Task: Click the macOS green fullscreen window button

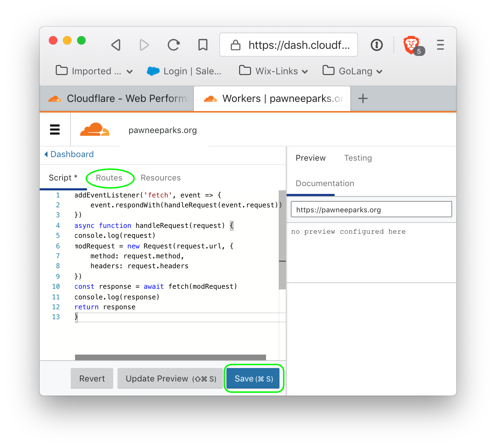Action: tap(81, 40)
